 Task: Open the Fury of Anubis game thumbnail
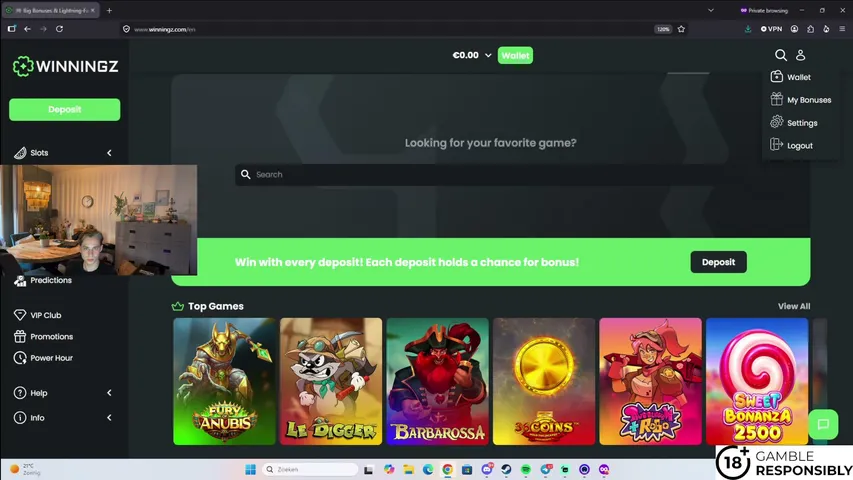pyautogui.click(x=224, y=381)
